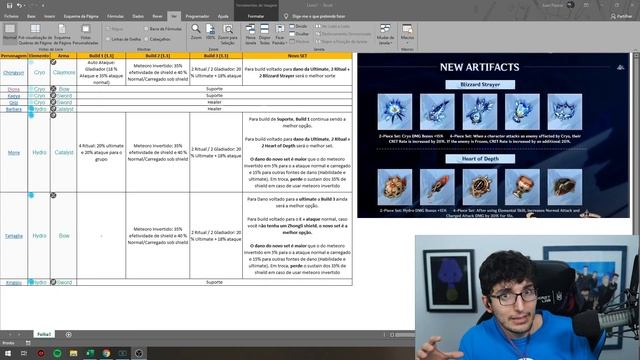Open the Xingqiu character link
Viewport: 640px width, 360px height.
point(13,282)
